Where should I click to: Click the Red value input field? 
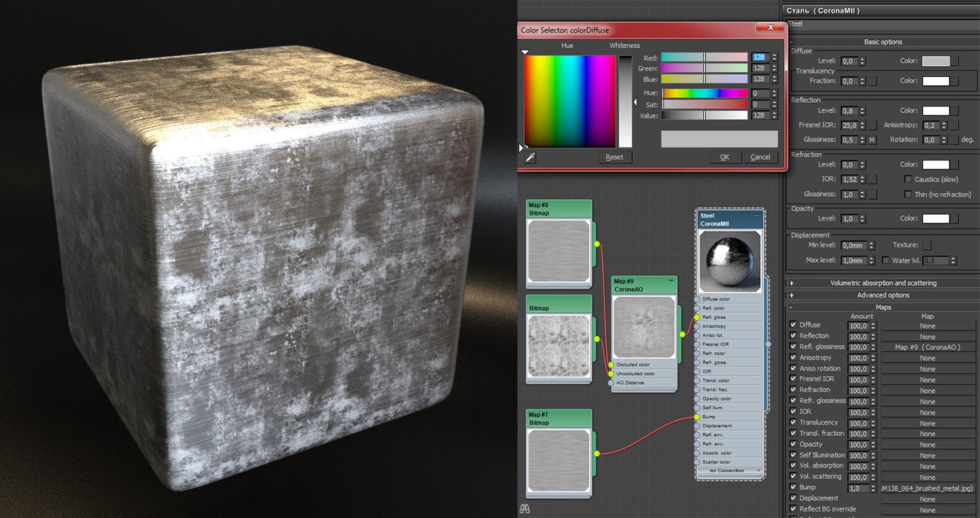tap(759, 57)
